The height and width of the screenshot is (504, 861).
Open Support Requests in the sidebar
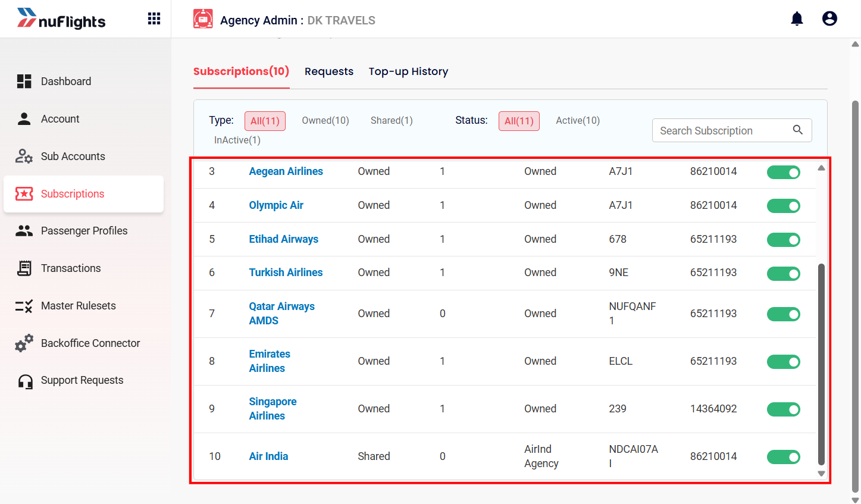click(83, 380)
